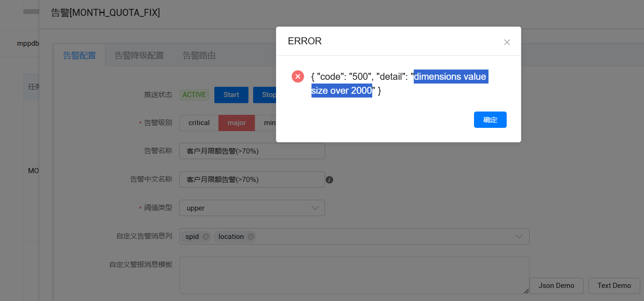
Task: Select the 告警配置 tab
Action: [x=79, y=56]
